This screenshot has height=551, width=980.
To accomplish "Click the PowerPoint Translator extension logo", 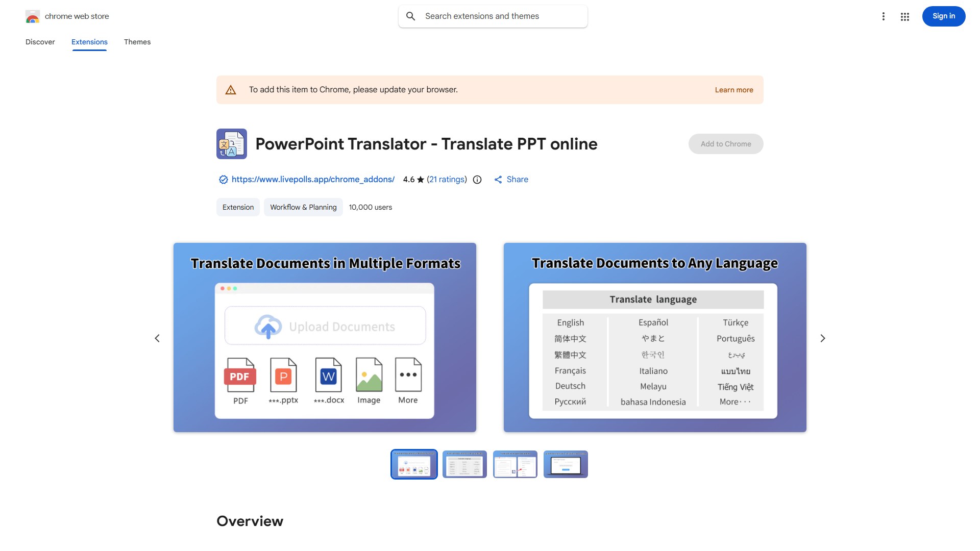I will [x=231, y=144].
